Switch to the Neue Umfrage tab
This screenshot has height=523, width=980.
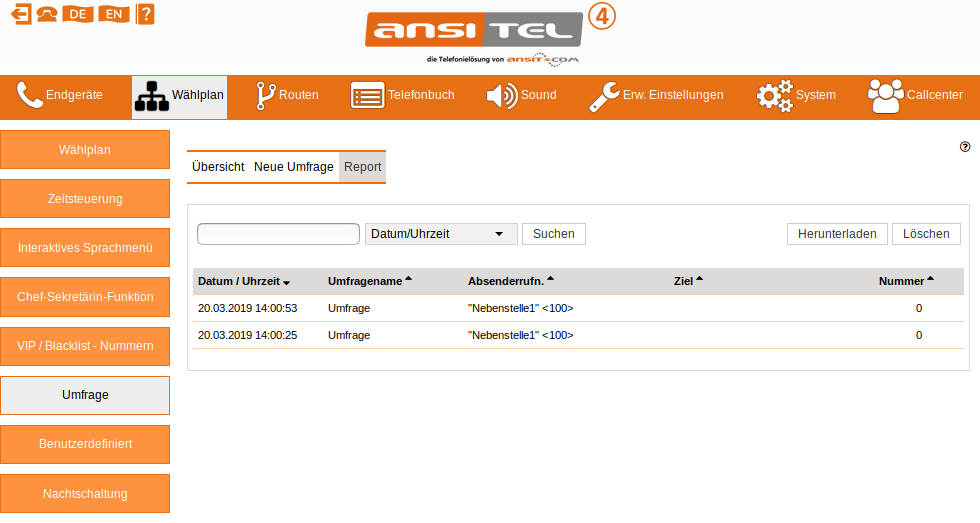tap(293, 167)
